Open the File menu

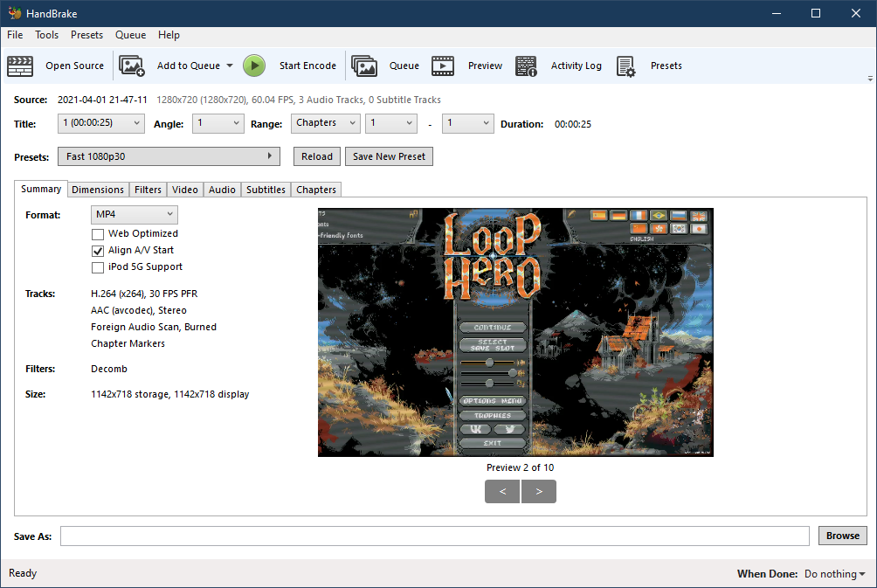tap(15, 35)
